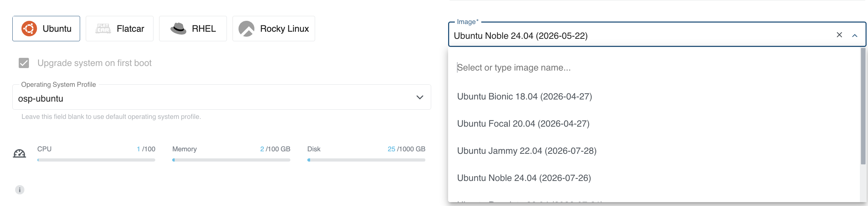Clear the selected Image with X icon
The image size is (868, 206).
click(x=839, y=35)
